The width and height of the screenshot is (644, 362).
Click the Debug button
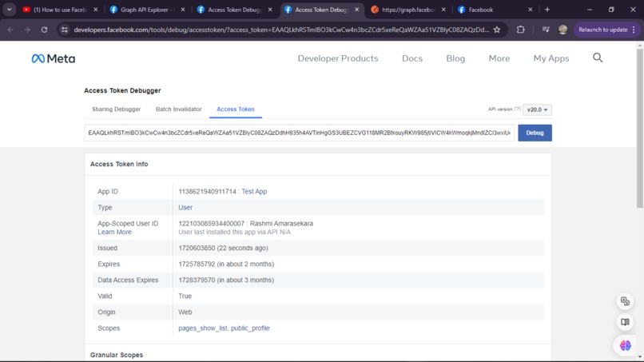535,133
